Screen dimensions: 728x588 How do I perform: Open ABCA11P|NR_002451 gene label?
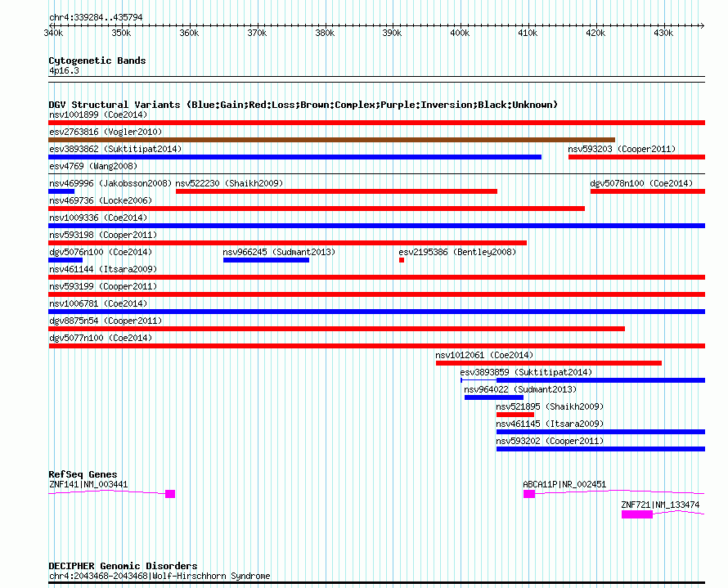(564, 484)
